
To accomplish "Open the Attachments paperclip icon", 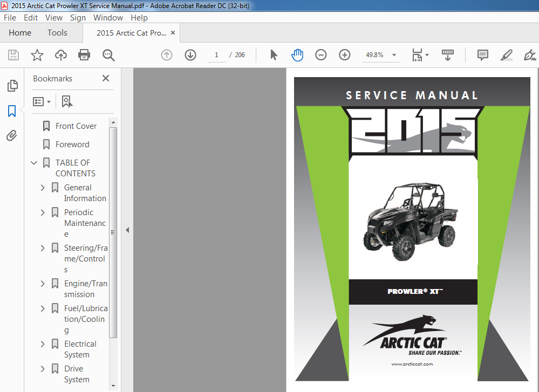I will pyautogui.click(x=12, y=136).
